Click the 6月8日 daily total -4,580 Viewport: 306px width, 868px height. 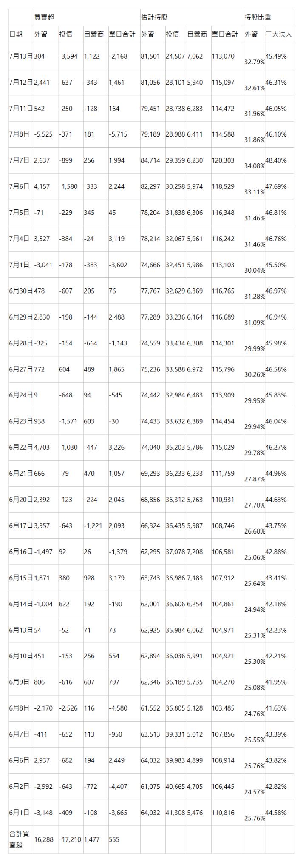click(x=118, y=708)
